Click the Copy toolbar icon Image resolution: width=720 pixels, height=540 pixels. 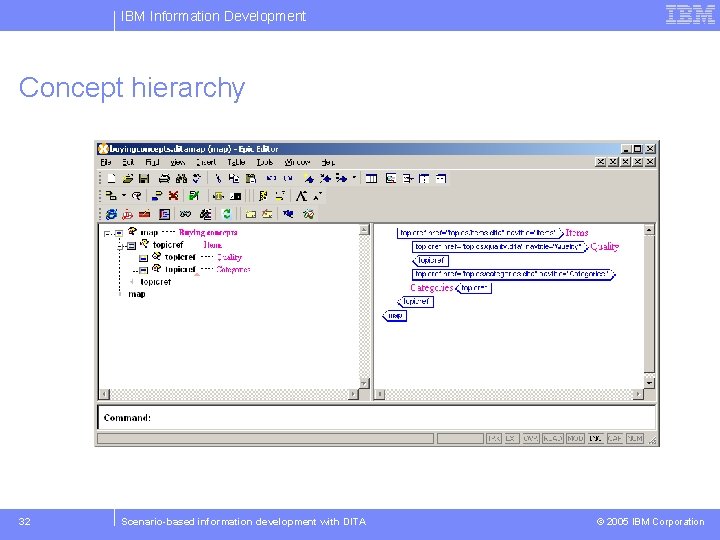(x=234, y=179)
